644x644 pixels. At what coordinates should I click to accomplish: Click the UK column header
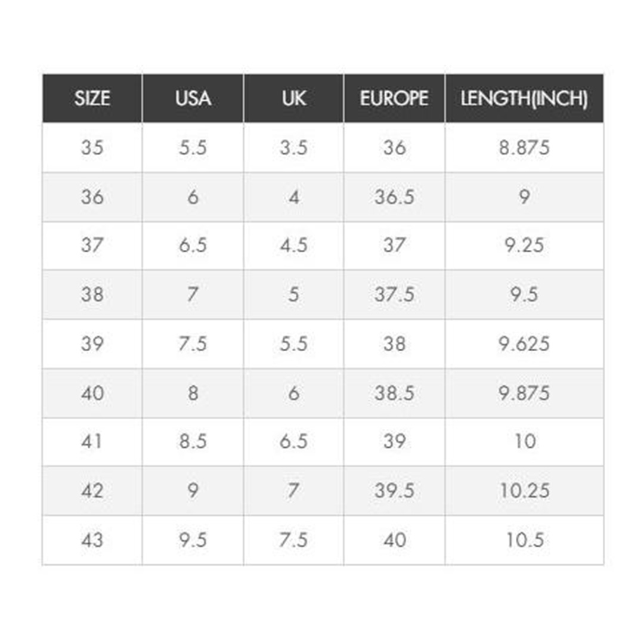click(x=293, y=98)
